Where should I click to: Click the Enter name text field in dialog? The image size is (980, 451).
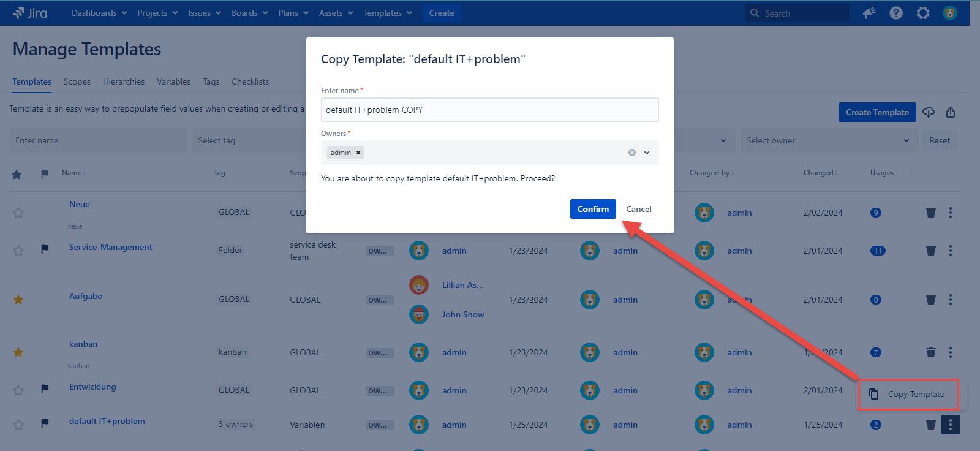(489, 110)
